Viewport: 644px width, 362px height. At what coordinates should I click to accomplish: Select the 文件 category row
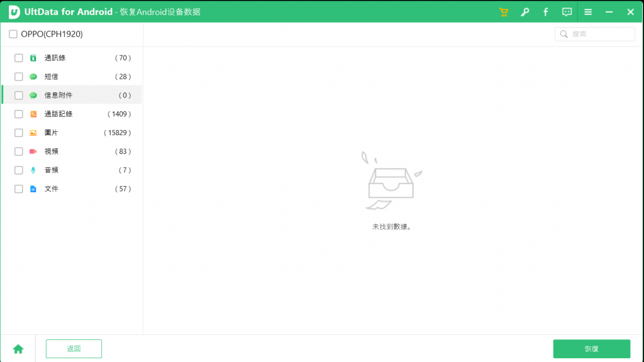(72, 189)
